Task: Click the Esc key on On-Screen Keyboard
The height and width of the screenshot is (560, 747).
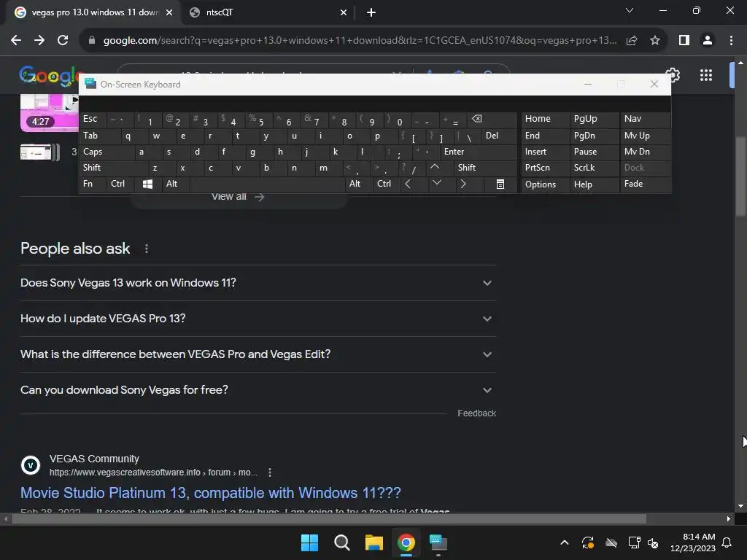Action: (x=93, y=119)
